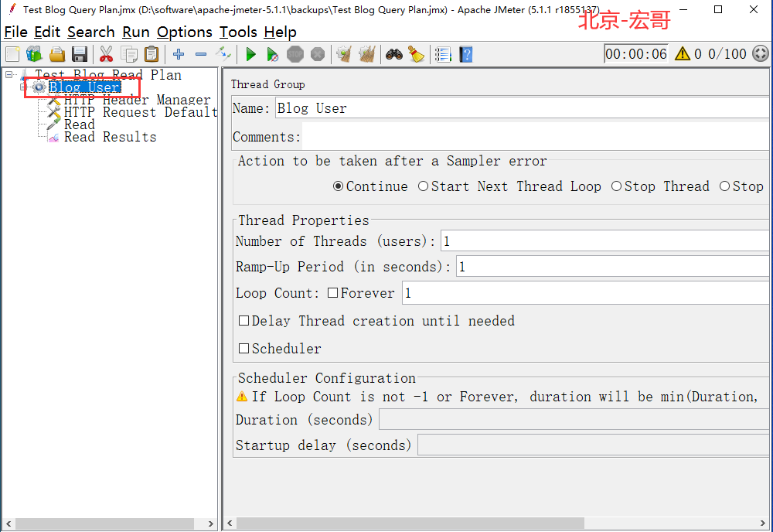The image size is (773, 532).
Task: Click the Duration seconds field
Action: (x=574, y=420)
